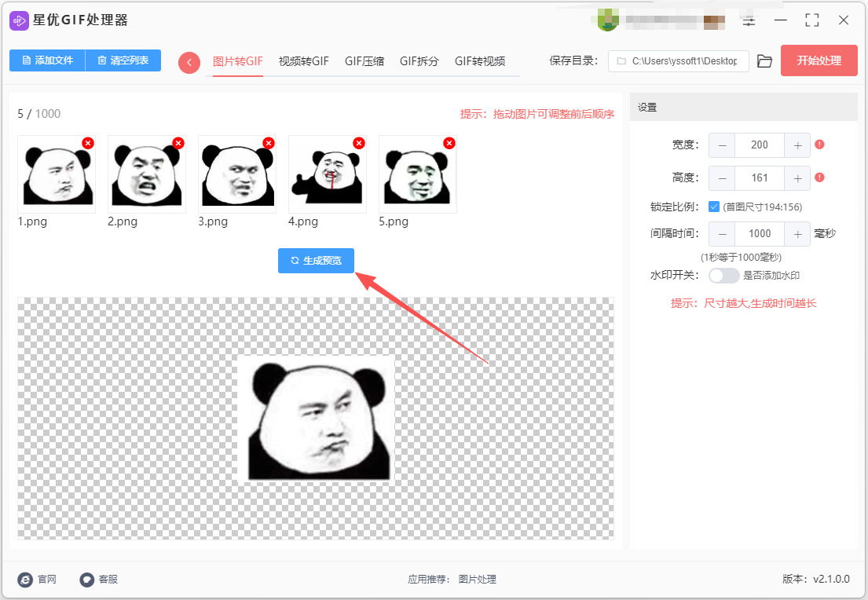Viewport: 868px width, 600px height.
Task: Switch to GIF转视频 tab
Action: pyautogui.click(x=480, y=61)
